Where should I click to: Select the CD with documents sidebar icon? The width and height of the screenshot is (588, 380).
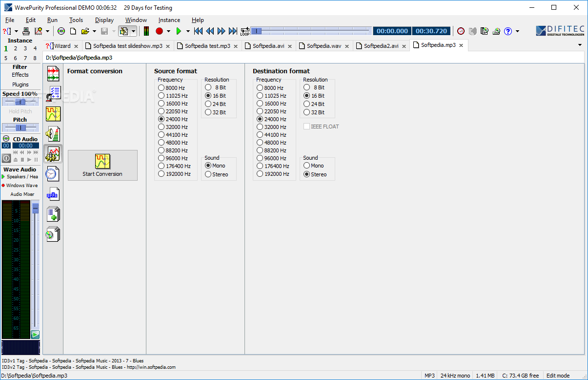(x=53, y=234)
